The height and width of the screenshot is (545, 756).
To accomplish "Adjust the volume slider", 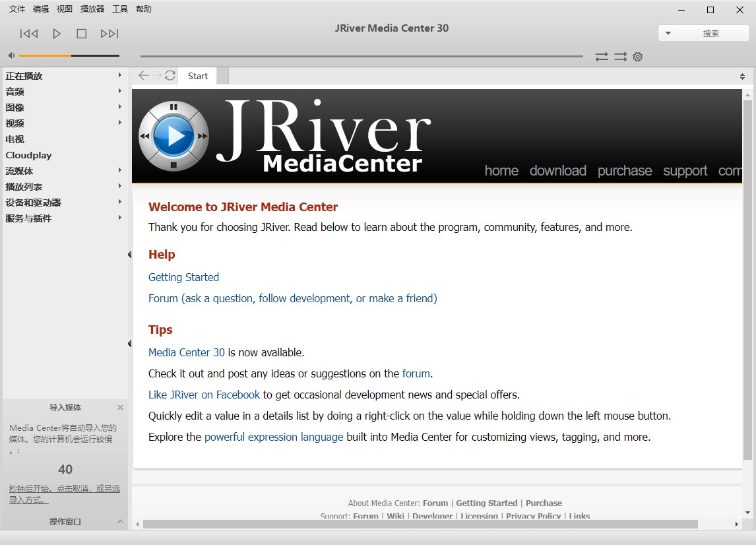I will 69,55.
